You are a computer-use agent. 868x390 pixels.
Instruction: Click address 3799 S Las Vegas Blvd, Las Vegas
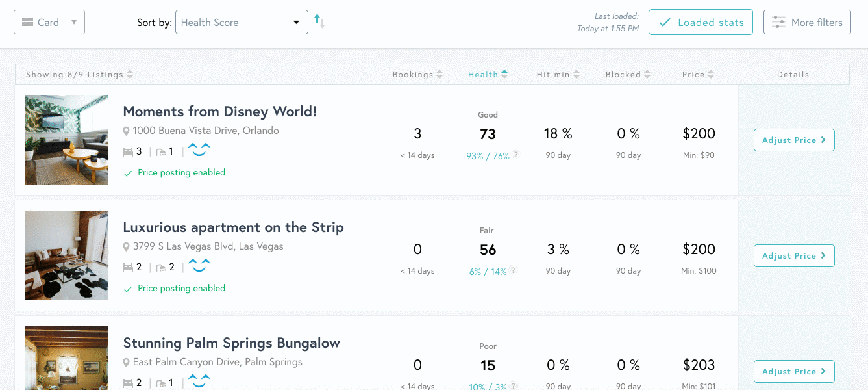point(208,246)
